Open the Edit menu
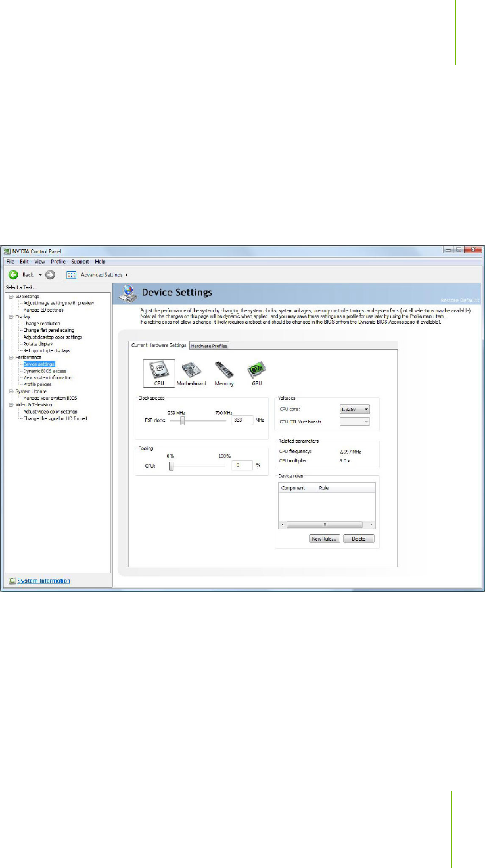 click(x=24, y=262)
